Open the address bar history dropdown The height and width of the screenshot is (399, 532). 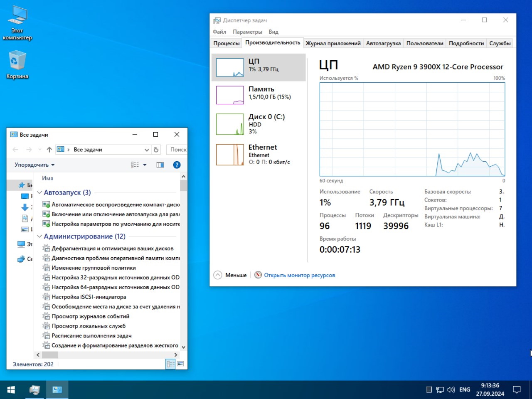(147, 150)
